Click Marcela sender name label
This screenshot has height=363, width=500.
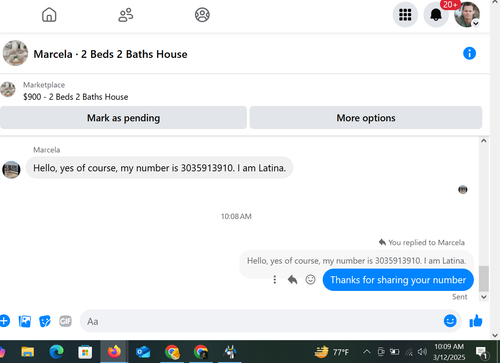(x=47, y=150)
